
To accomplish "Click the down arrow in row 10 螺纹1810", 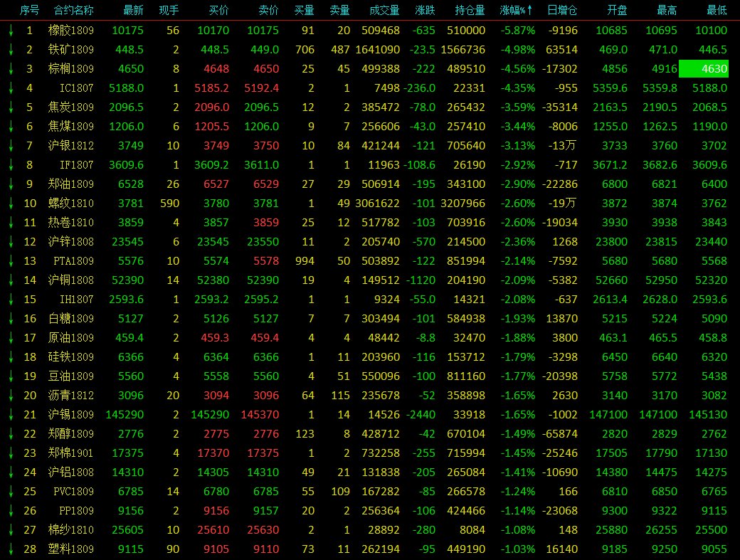I will pyautogui.click(x=11, y=204).
